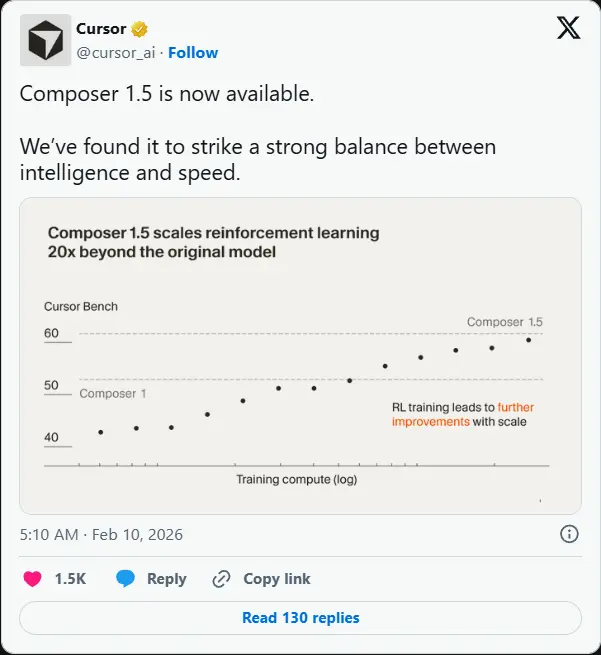Click the Copy link text
Viewport: 601px width, 655px height.
click(x=277, y=579)
